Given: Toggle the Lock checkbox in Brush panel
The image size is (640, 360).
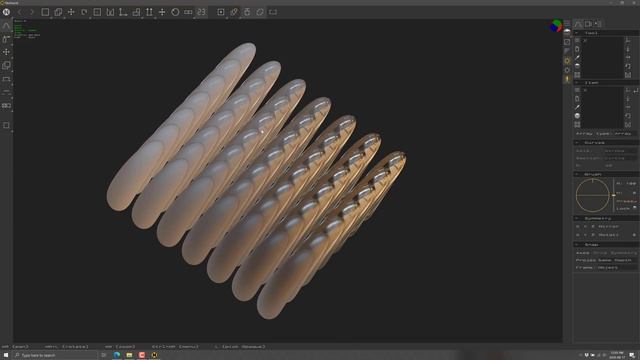Looking at the screenshot, I should (635, 208).
